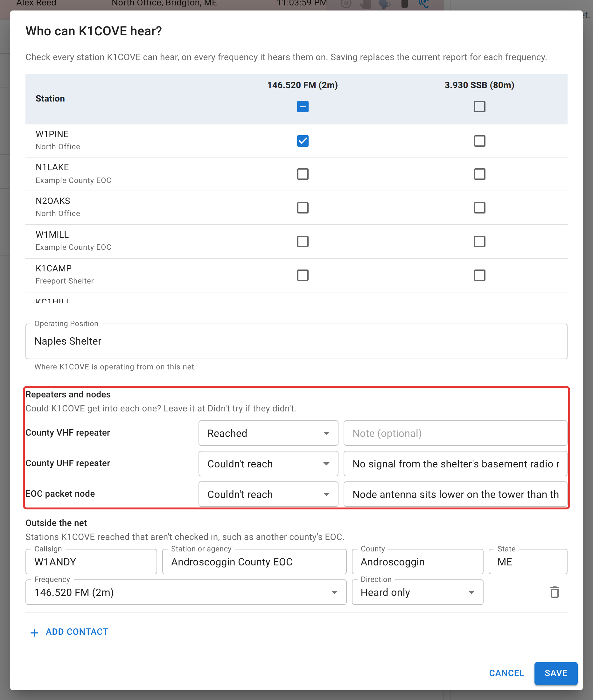Open County VHF repeater status dropdown
This screenshot has width=593, height=700.
[x=268, y=433]
